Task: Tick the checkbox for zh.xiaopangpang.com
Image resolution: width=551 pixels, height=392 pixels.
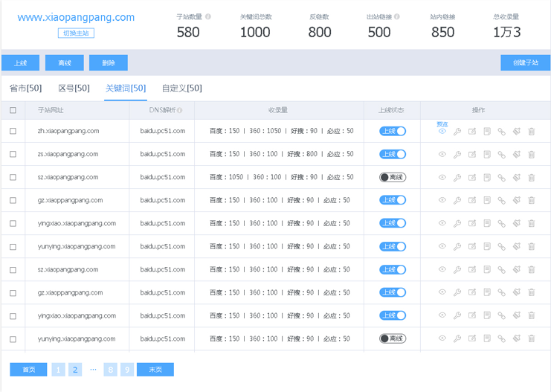Action: click(x=13, y=131)
